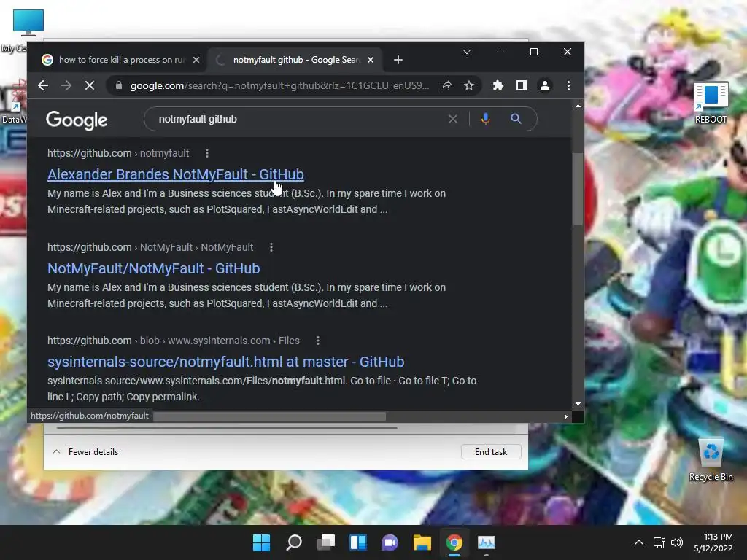
Task: Open 'NotMyFault/NotMyFault - GitHub' result
Action: (x=154, y=268)
